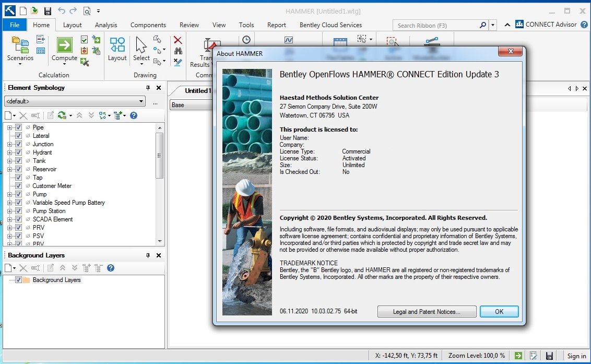Uncheck the Hydrant element checkbox
591x364 pixels.
[x=18, y=152]
